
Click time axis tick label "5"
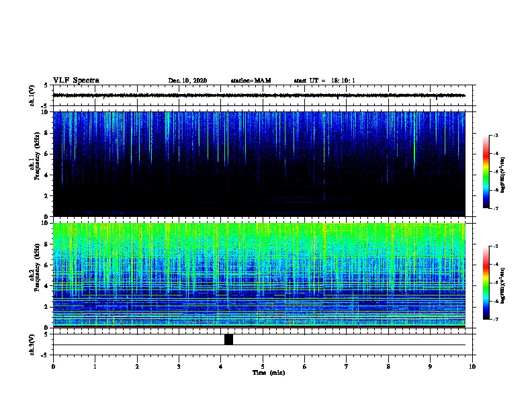263,367
